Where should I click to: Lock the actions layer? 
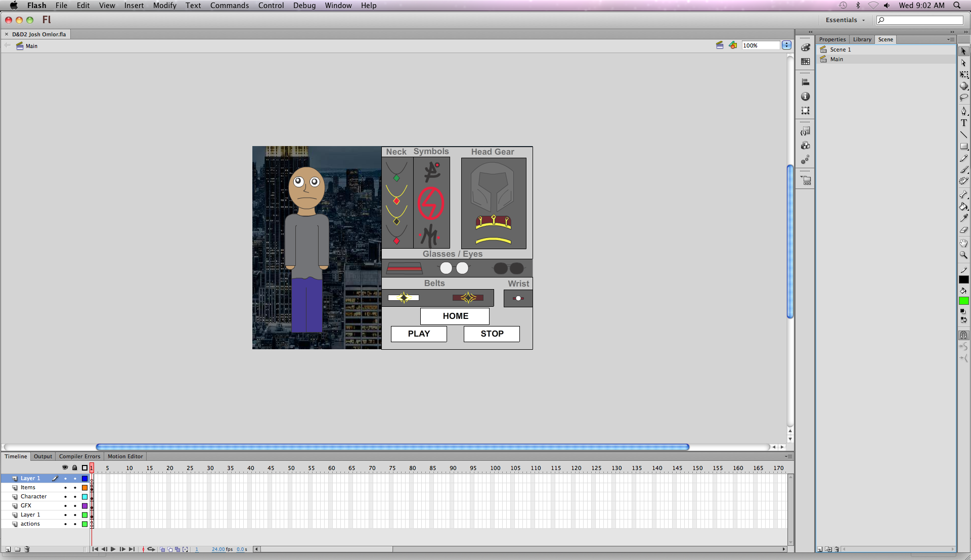click(75, 524)
